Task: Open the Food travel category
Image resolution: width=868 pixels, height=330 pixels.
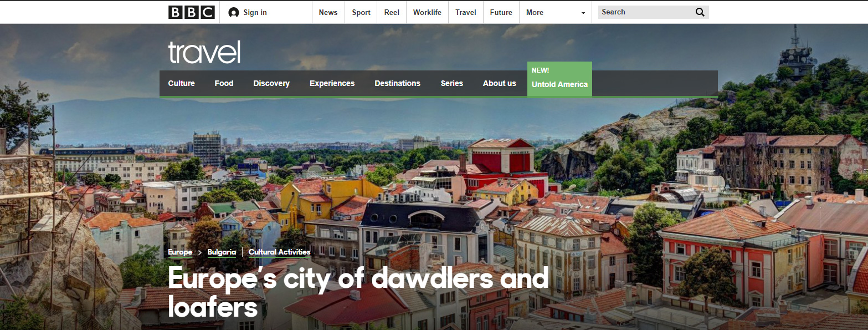Action: tap(224, 83)
